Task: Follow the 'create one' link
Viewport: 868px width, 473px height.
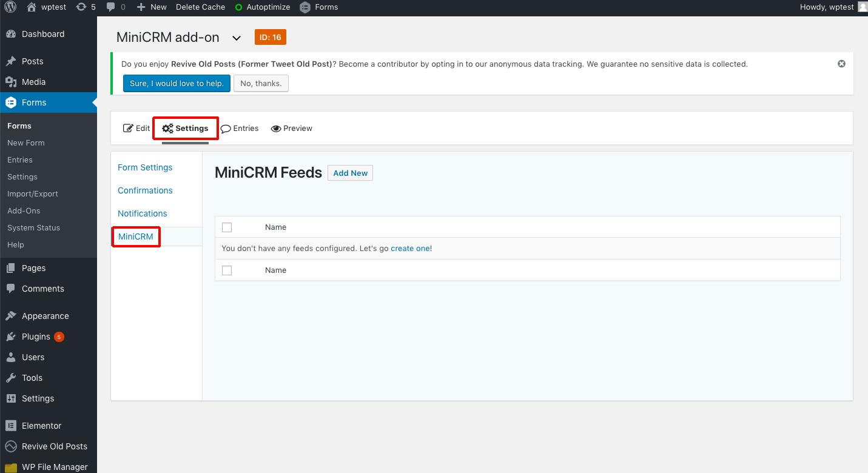Action: pos(410,248)
